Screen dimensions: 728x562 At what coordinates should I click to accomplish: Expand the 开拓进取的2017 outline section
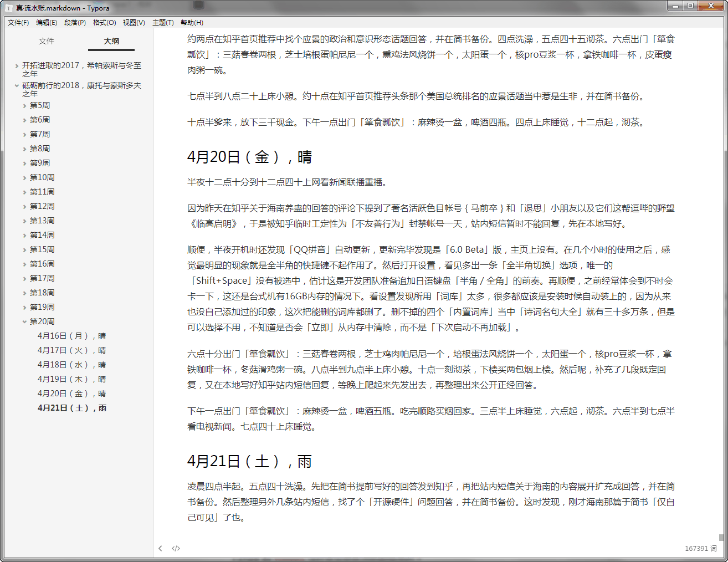coord(17,66)
